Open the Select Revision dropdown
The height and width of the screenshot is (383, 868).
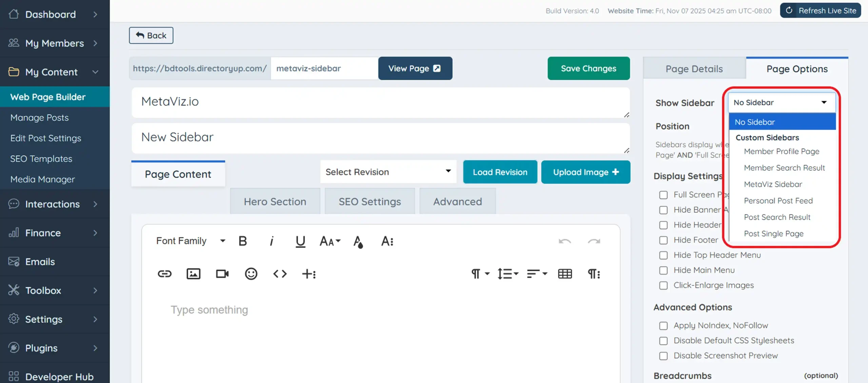coord(388,172)
